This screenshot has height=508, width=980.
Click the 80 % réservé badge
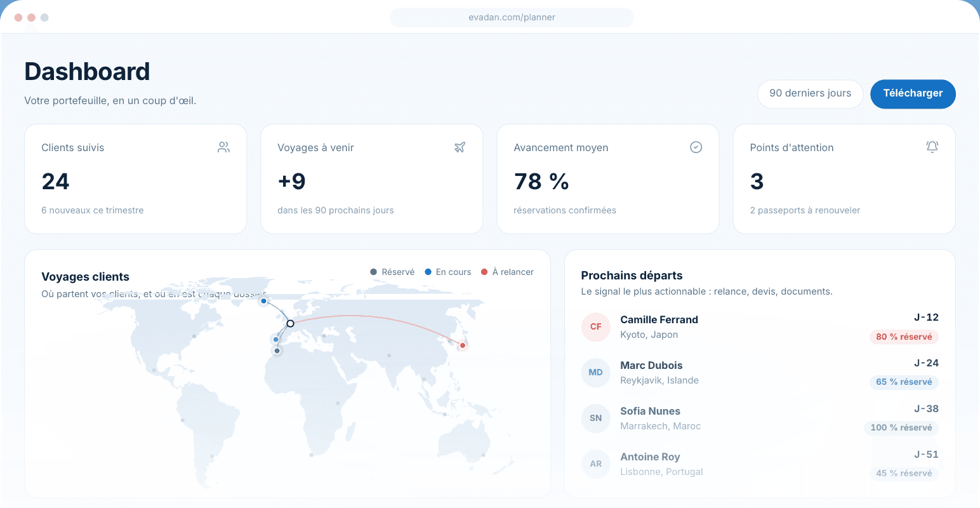point(904,337)
